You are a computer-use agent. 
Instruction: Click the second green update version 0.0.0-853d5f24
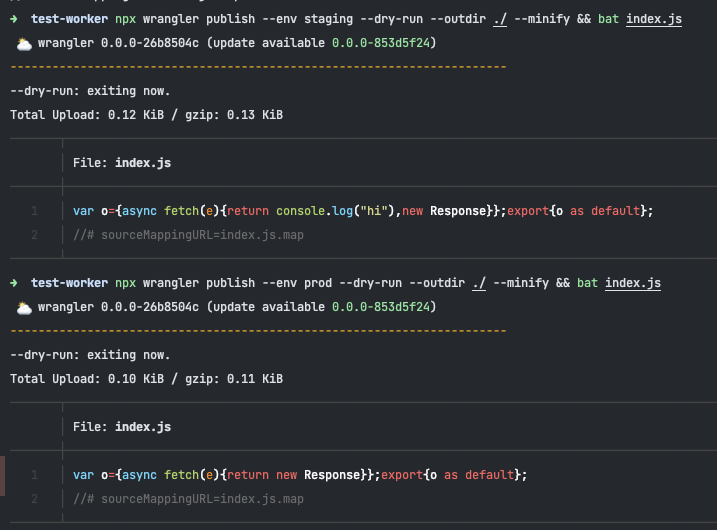[380, 307]
